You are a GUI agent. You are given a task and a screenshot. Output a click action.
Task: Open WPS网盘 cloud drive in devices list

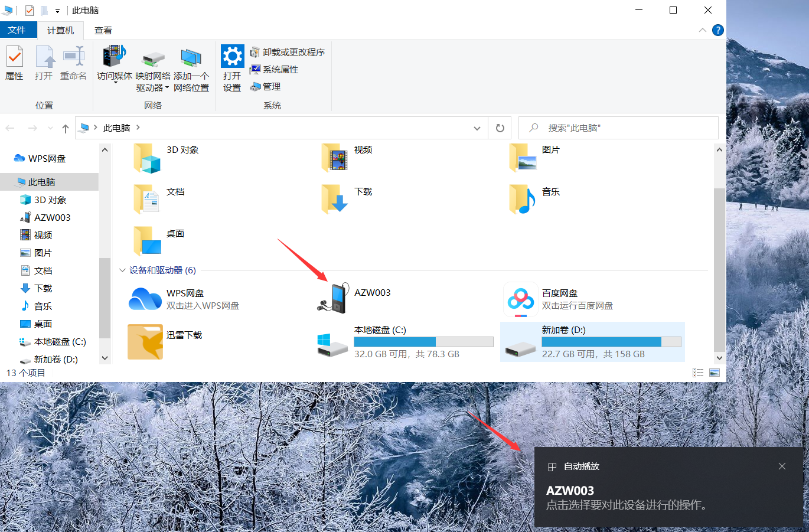(145, 299)
